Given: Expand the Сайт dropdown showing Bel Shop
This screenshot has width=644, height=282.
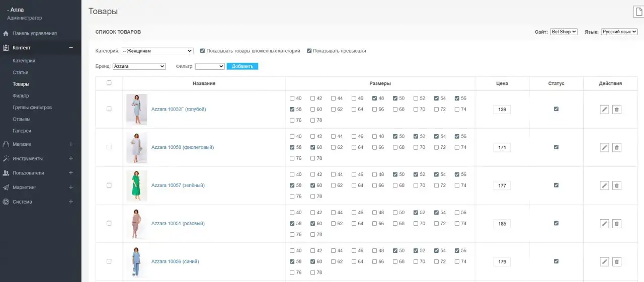Looking at the screenshot, I should 564,32.
